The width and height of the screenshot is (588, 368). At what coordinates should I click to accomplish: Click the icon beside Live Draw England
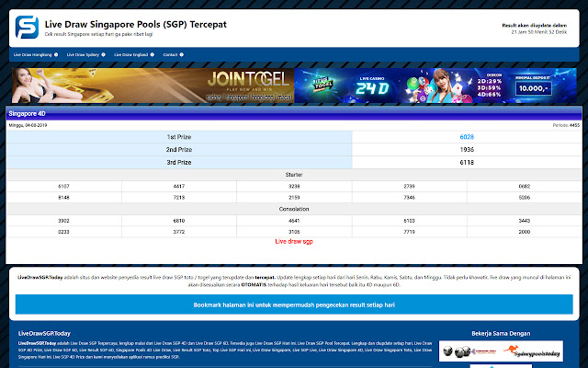click(x=152, y=55)
